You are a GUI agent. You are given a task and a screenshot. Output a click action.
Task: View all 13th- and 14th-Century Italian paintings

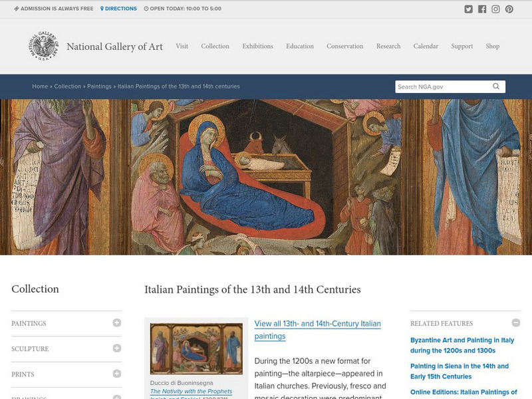pos(318,330)
